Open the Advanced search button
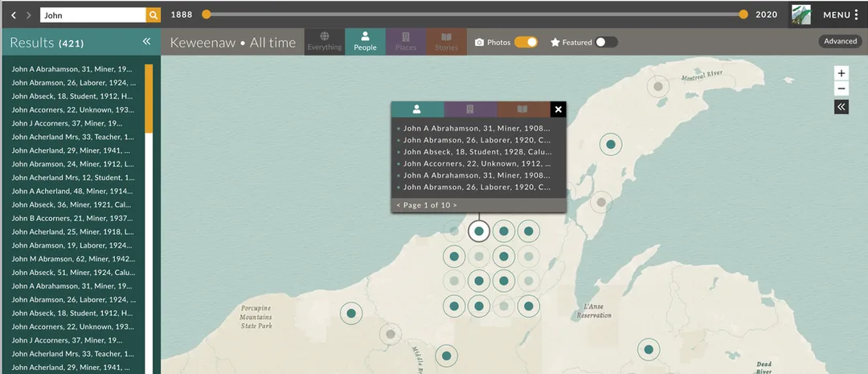 pyautogui.click(x=840, y=41)
